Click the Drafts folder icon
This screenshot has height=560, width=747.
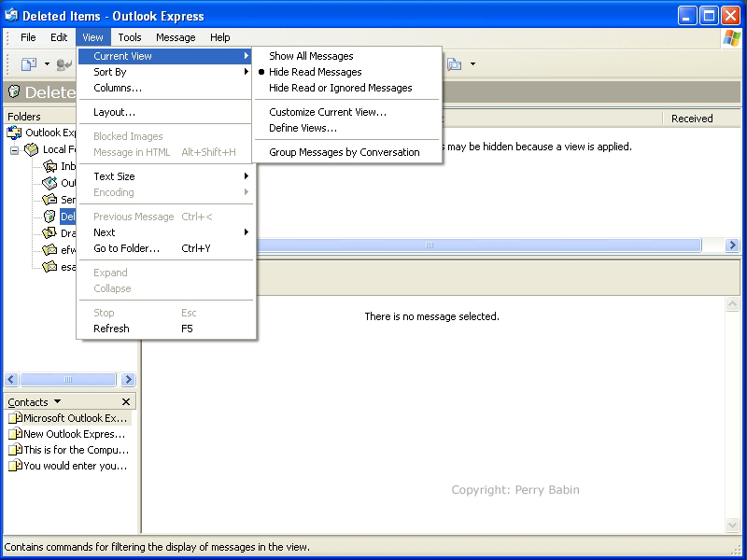coord(50,233)
